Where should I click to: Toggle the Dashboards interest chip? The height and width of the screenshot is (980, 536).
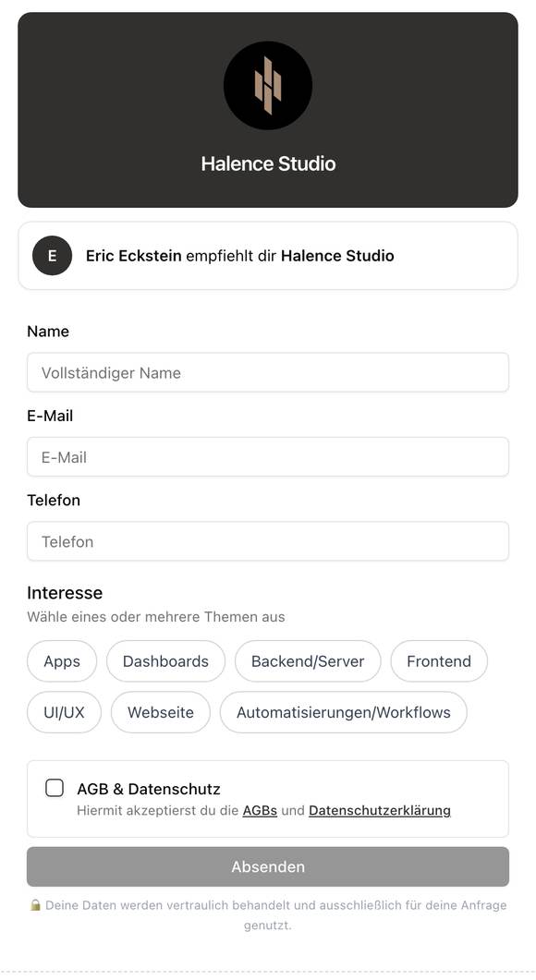(165, 661)
